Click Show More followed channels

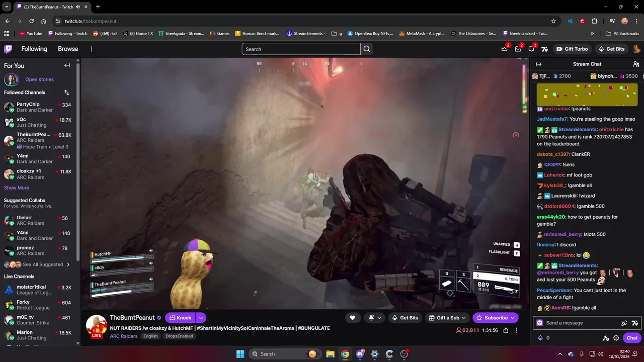pyautogui.click(x=17, y=188)
